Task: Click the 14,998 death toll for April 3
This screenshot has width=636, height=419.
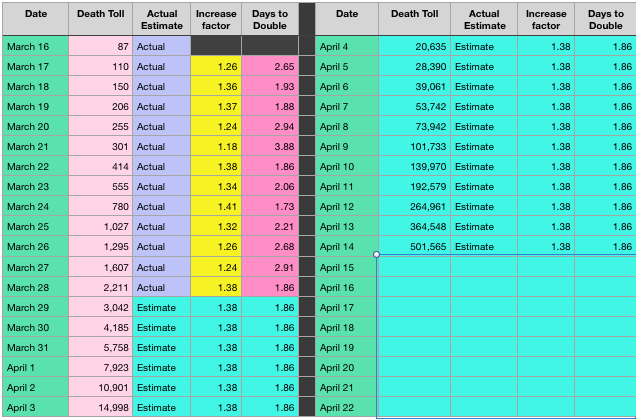Action: pos(101,407)
